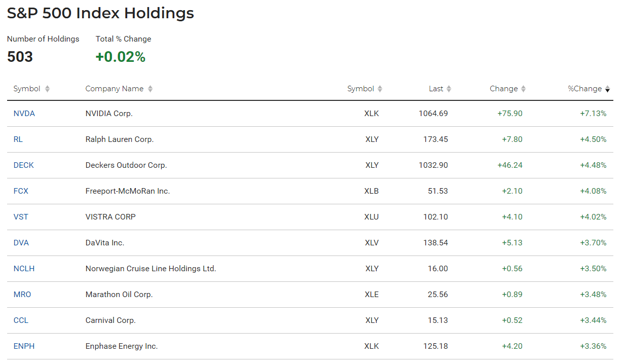
Task: Click change value +46.24
Action: click(x=510, y=165)
